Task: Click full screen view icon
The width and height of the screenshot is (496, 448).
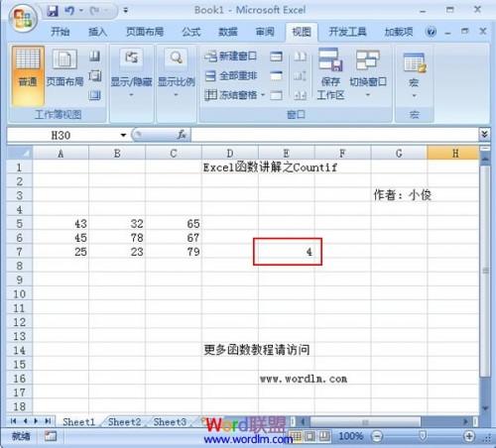Action: pyautogui.click(x=95, y=95)
